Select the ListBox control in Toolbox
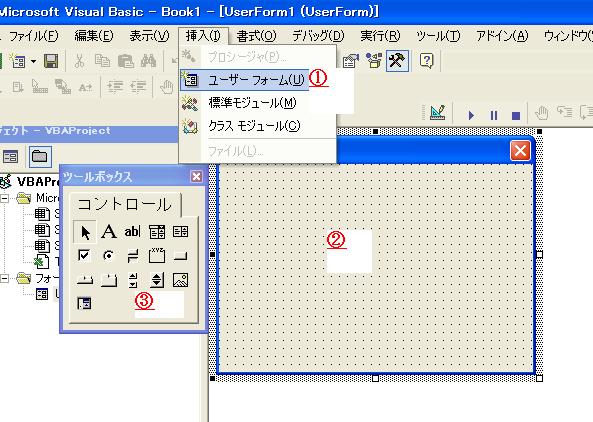593x422 pixels. tap(180, 231)
